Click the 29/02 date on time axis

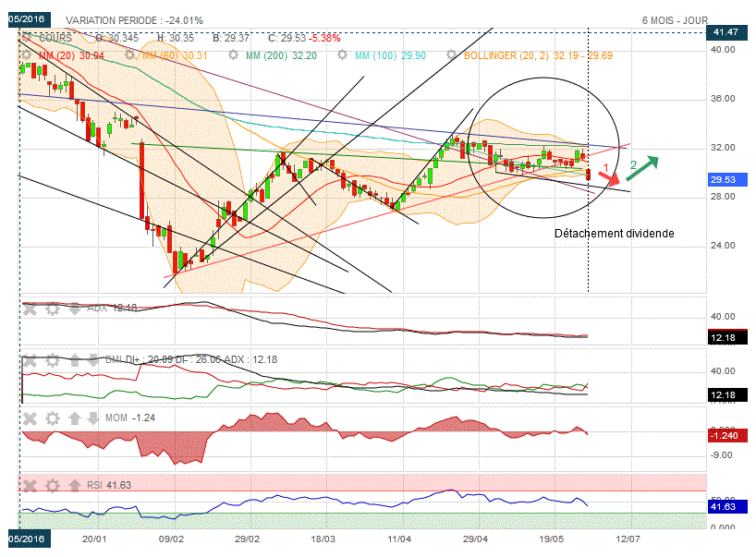coord(247,539)
